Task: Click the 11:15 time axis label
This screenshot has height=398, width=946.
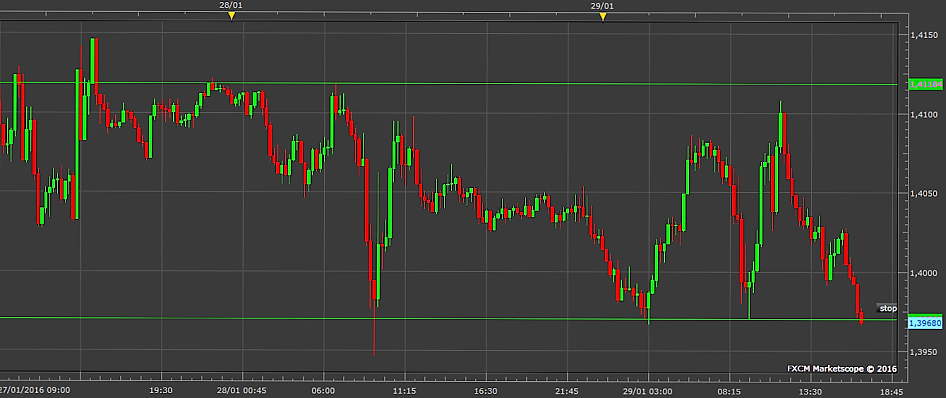Action: [x=405, y=391]
